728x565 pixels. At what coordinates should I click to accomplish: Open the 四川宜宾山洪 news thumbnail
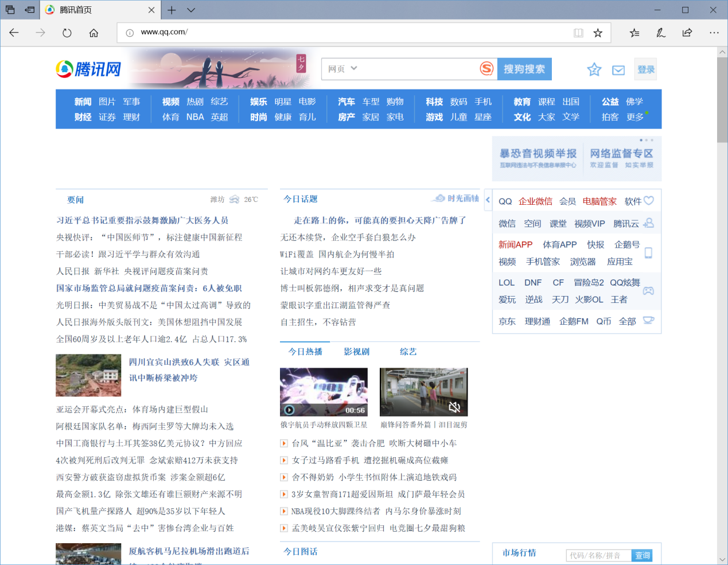(x=88, y=375)
